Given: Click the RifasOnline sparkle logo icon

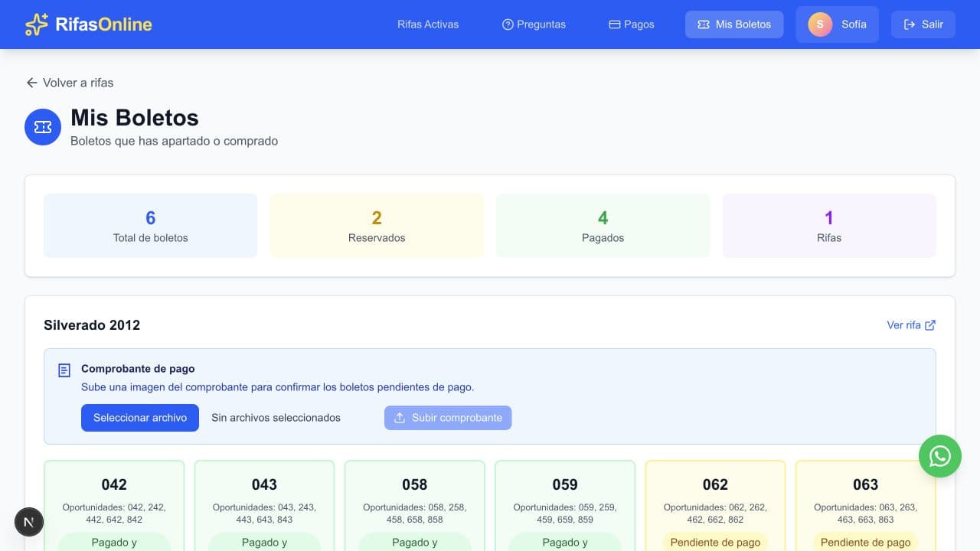Looking at the screenshot, I should 36,24.
